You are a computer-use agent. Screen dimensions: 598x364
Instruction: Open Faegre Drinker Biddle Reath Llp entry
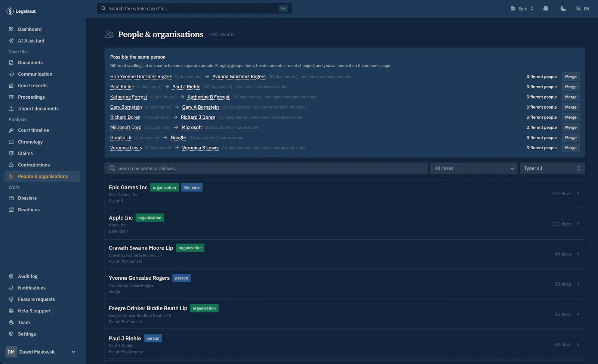click(345, 314)
